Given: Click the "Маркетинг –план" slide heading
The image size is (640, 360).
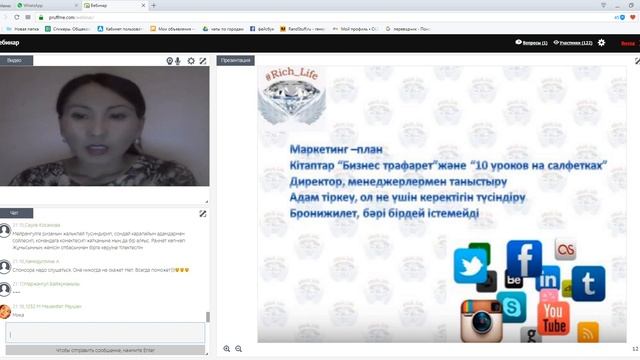Looking at the screenshot, I should tap(336, 149).
